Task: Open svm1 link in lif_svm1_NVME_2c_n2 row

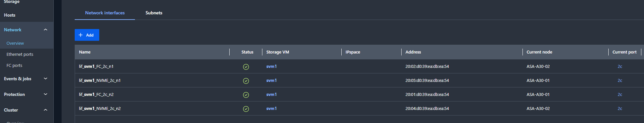Action: [272, 108]
